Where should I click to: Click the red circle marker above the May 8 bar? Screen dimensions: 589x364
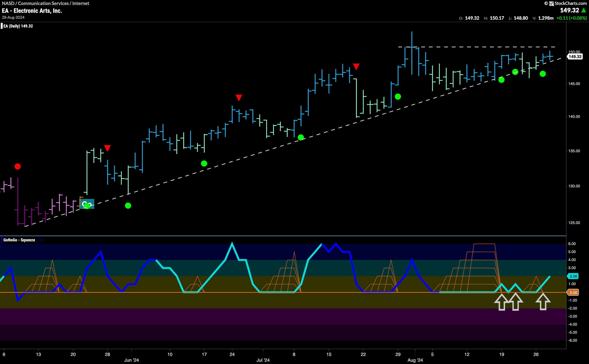(x=18, y=166)
